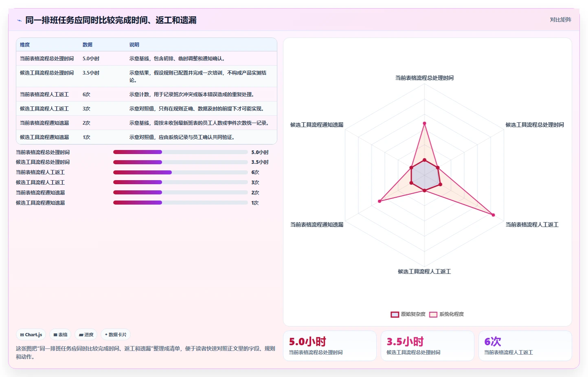Image resolution: width=588 pixels, height=377 pixels.
Task: Click description starting 示意计数，用于记录班次冲突
Action: coord(192,95)
